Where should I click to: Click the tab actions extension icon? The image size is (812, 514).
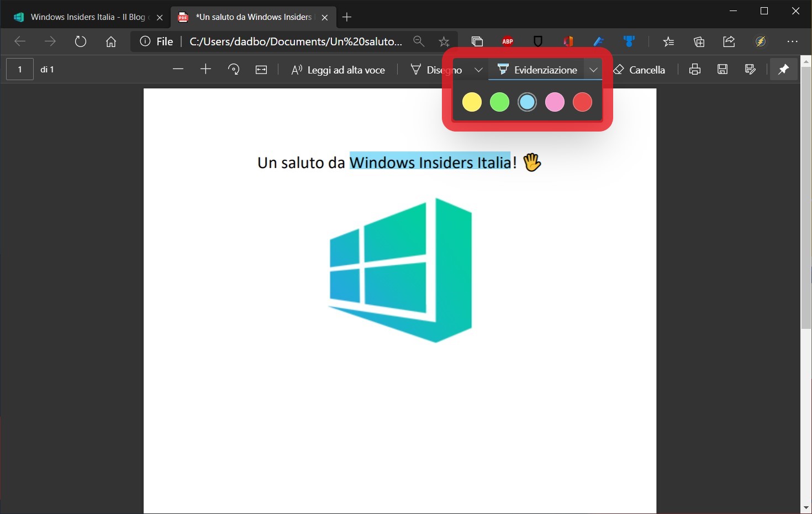(x=477, y=41)
